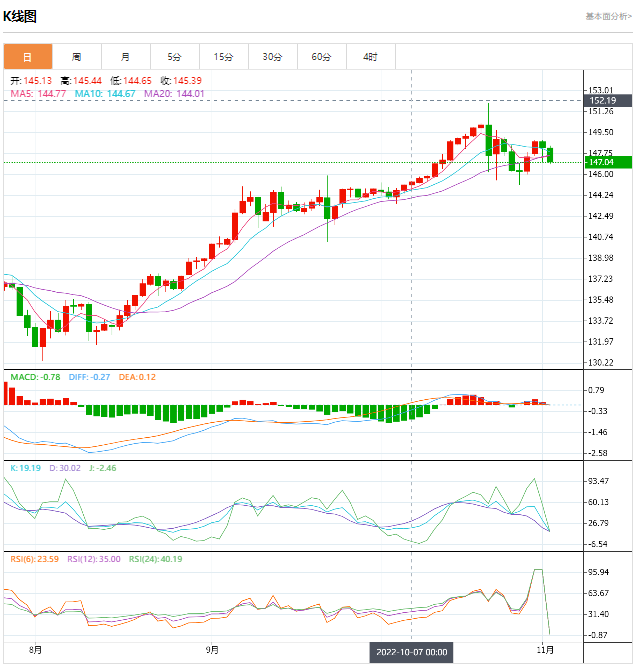Click the 152.19 crosshair price label
634x671 pixels.
point(607,101)
